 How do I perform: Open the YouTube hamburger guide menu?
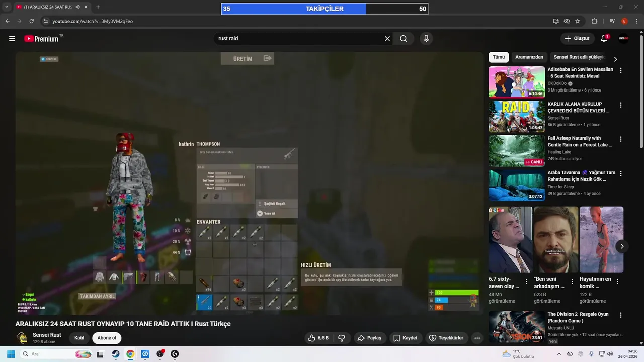[x=12, y=38]
